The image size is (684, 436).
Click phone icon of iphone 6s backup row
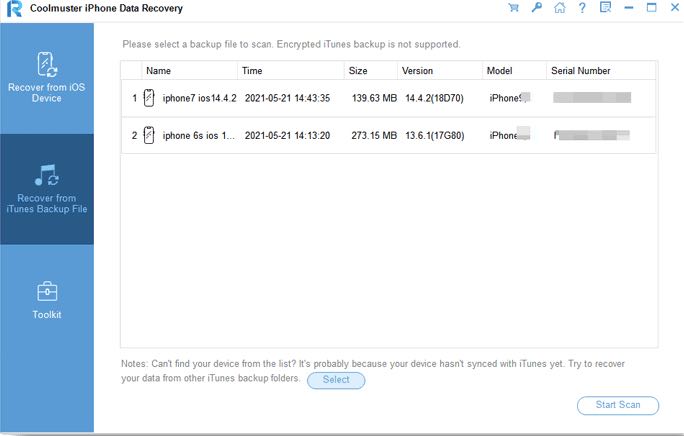(149, 135)
